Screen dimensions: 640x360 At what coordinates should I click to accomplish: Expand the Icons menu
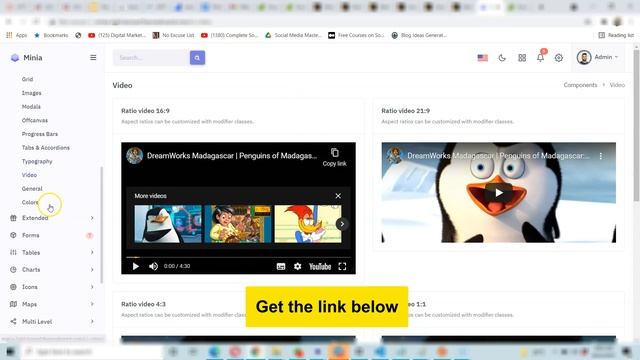pos(52,287)
